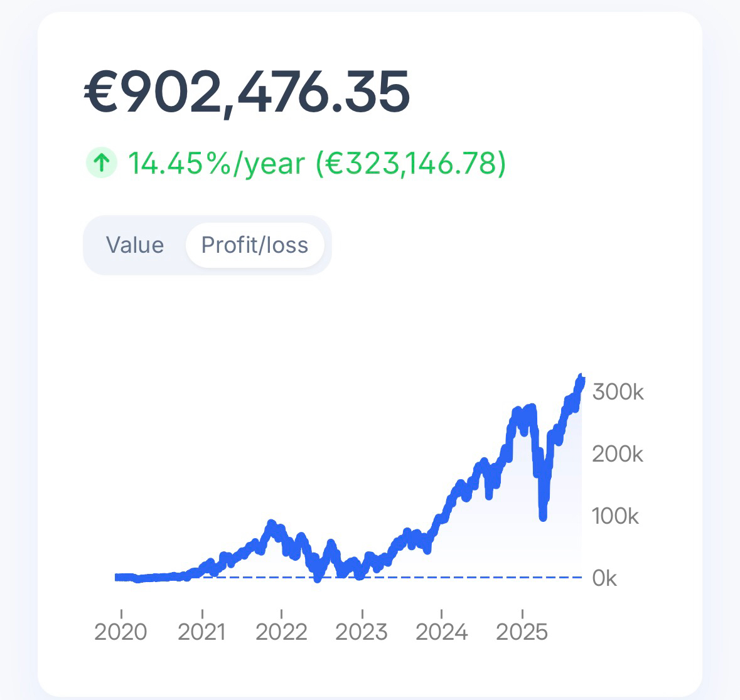Click the 300k y-axis label
Image resolution: width=740 pixels, height=700 pixels.
(618, 392)
